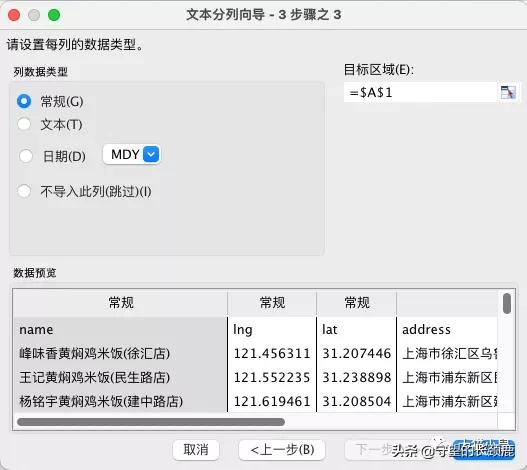Click the row 王记黄焖鸡米饭(民生路店)
The width and height of the screenshot is (527, 470).
click(x=95, y=378)
